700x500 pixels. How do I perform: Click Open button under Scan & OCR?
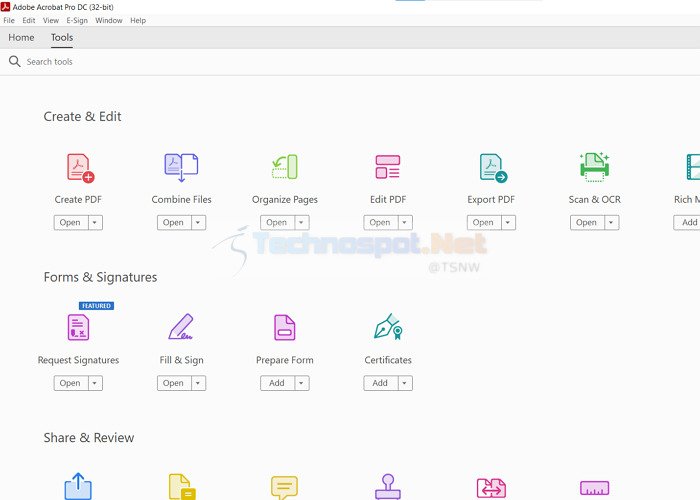[x=587, y=222]
